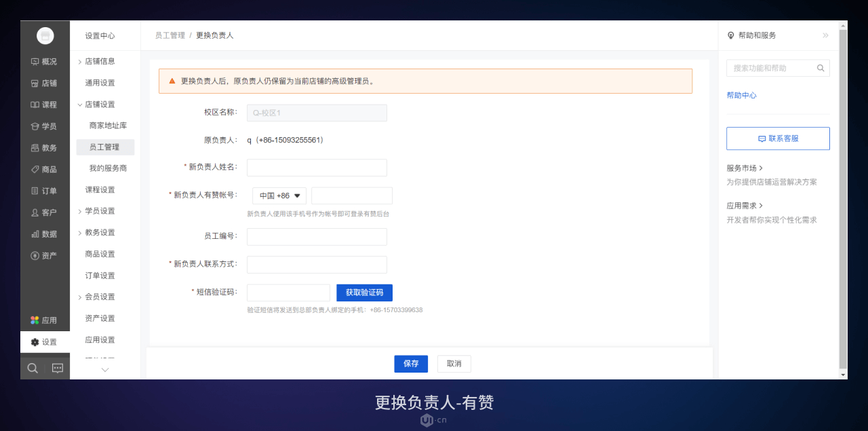Open the 资产 assets section

coord(45,256)
